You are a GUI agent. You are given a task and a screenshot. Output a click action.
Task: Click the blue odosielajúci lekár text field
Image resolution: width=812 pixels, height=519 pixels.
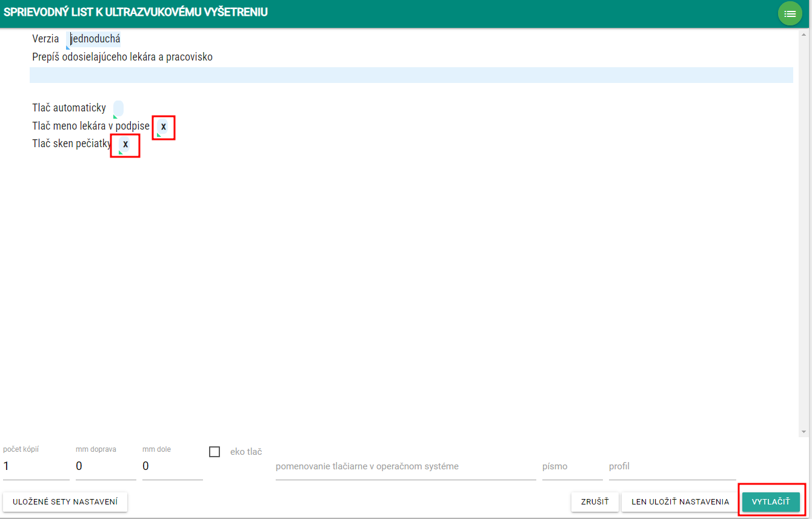tap(411, 75)
